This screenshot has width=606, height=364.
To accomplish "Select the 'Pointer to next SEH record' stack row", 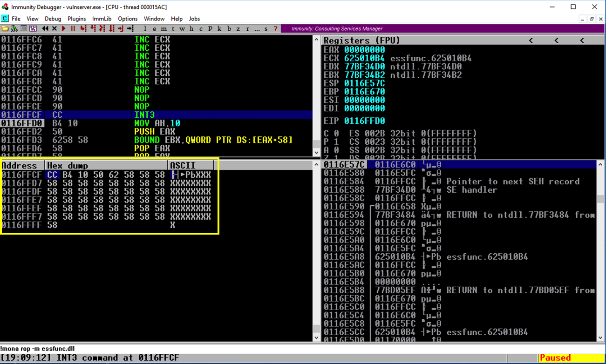I will click(459, 182).
